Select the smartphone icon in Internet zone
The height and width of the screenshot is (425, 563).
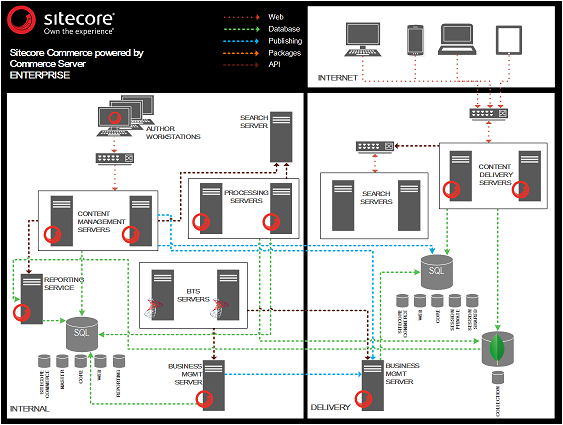tap(415, 40)
